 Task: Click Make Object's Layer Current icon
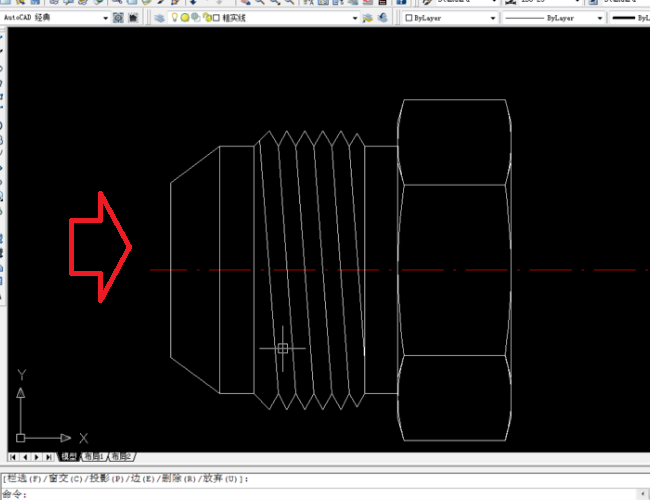click(x=367, y=18)
